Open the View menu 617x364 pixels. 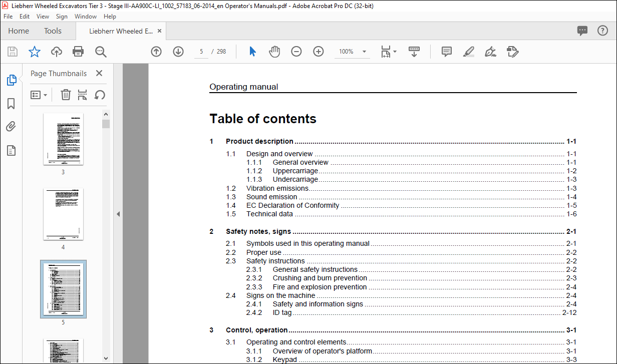tap(43, 17)
